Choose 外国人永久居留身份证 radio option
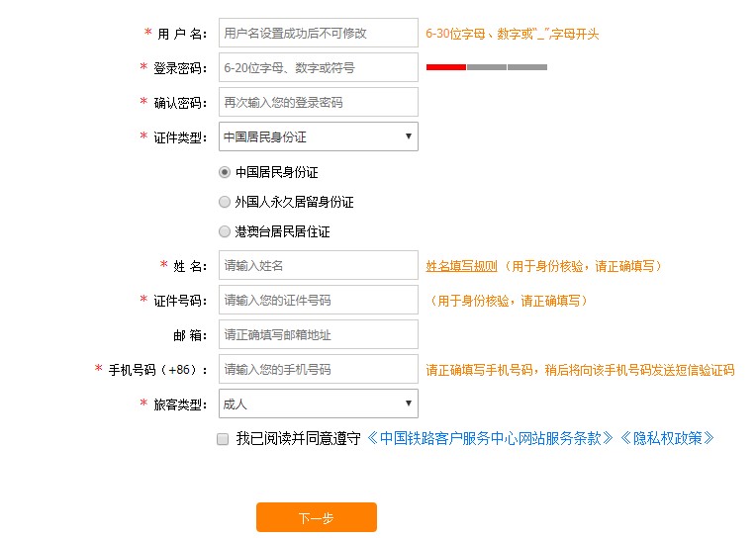 pos(225,202)
